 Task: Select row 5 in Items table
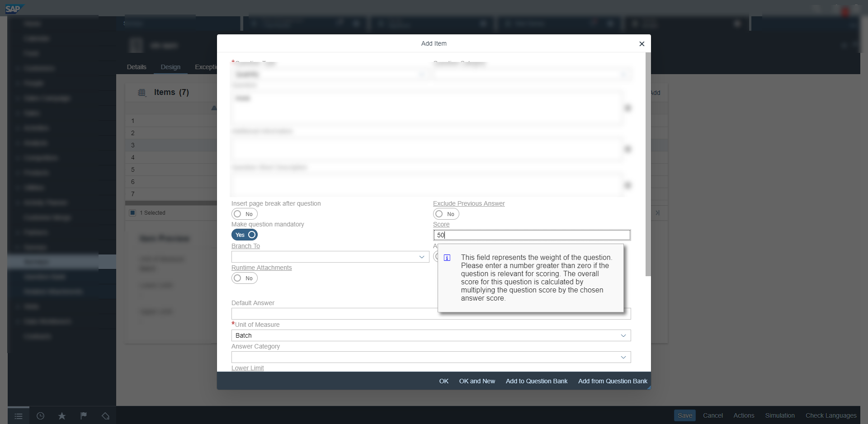click(171, 170)
